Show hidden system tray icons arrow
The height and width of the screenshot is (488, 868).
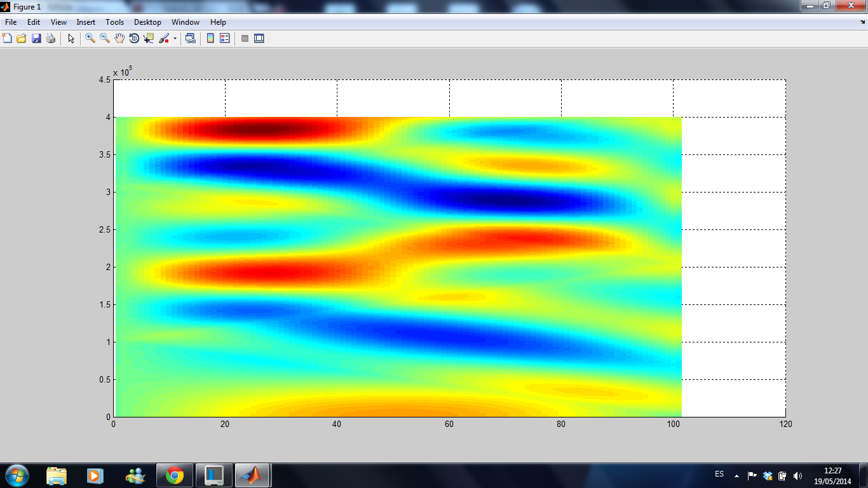pyautogui.click(x=736, y=475)
